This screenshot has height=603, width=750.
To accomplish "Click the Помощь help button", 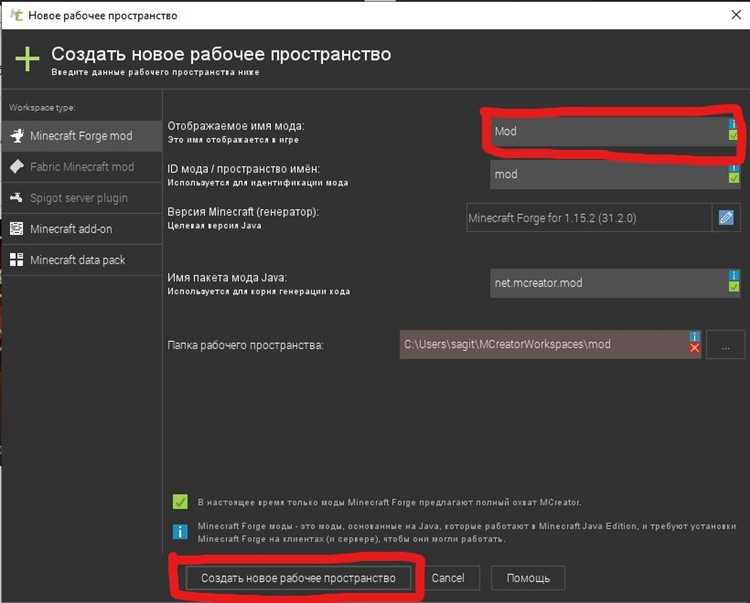I will point(528,578).
